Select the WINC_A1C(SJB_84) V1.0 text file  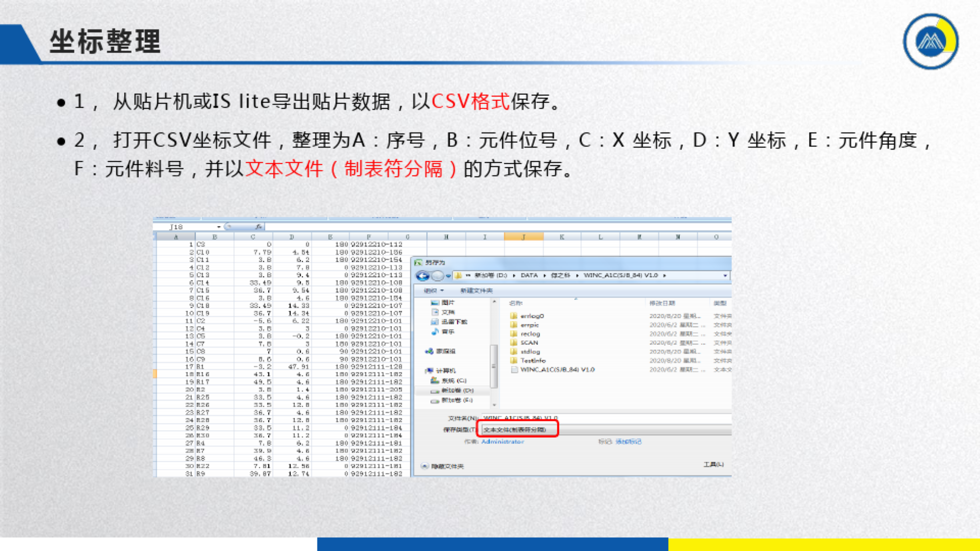click(x=557, y=370)
